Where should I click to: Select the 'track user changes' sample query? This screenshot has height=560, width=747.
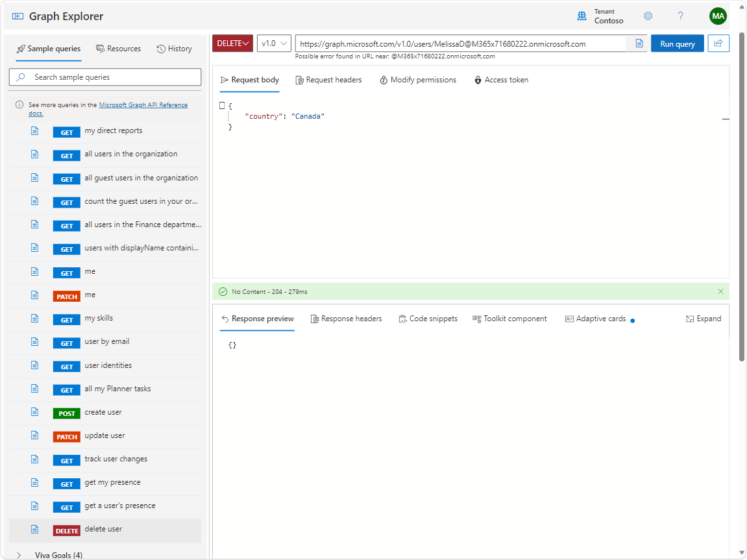click(x=104, y=460)
